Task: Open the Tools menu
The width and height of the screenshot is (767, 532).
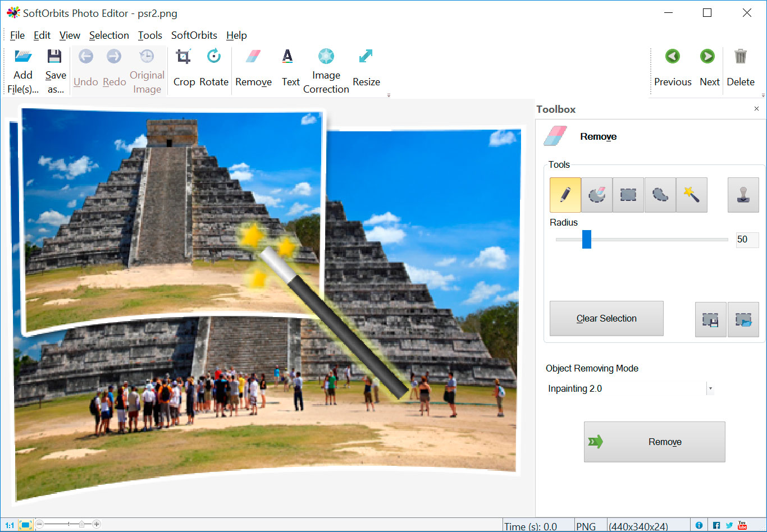Action: [x=150, y=35]
